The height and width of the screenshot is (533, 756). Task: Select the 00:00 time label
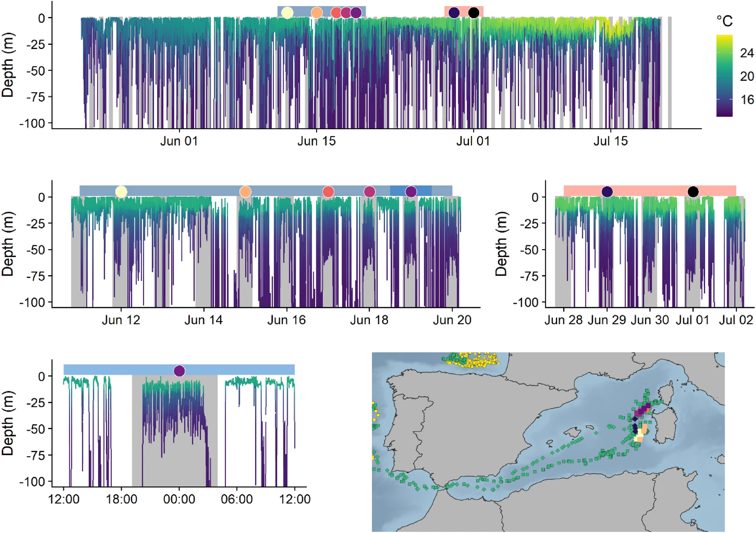click(179, 499)
